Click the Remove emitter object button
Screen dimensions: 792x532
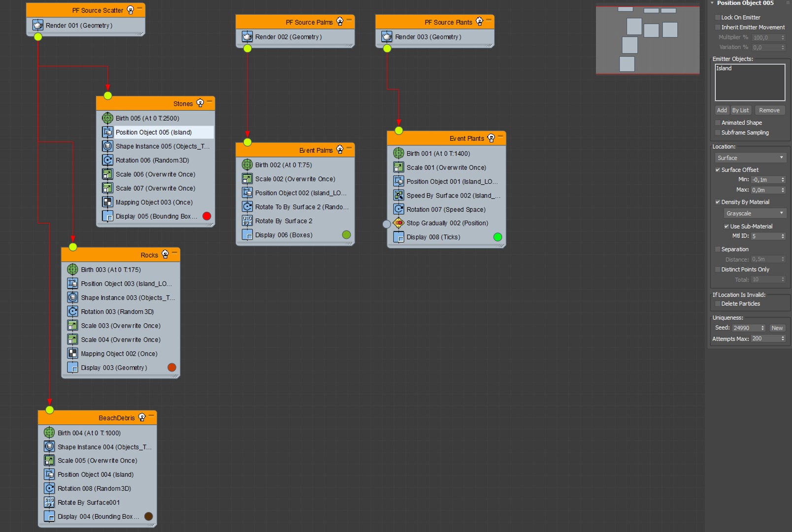769,110
